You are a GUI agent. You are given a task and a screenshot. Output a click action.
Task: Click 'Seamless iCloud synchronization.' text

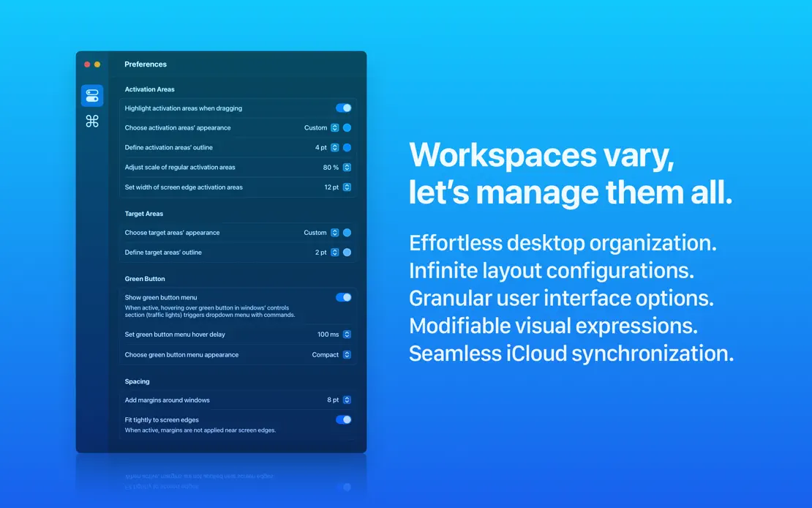tap(571, 353)
